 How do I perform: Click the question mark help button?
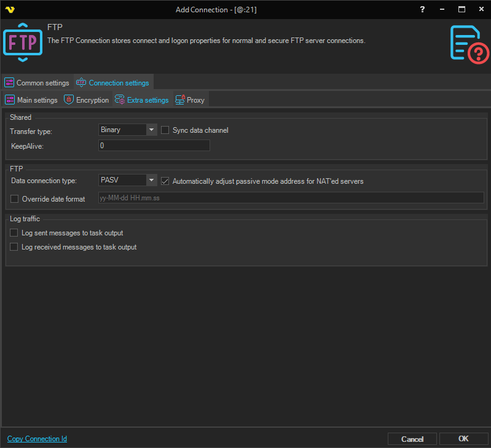422,10
